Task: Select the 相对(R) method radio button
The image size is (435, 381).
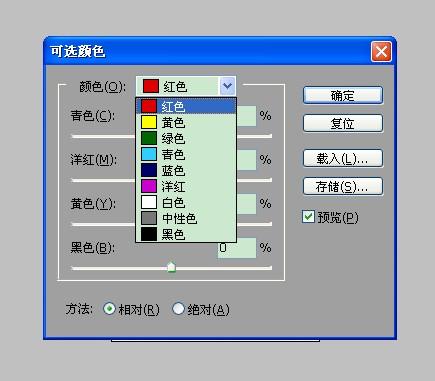Action: pos(109,309)
